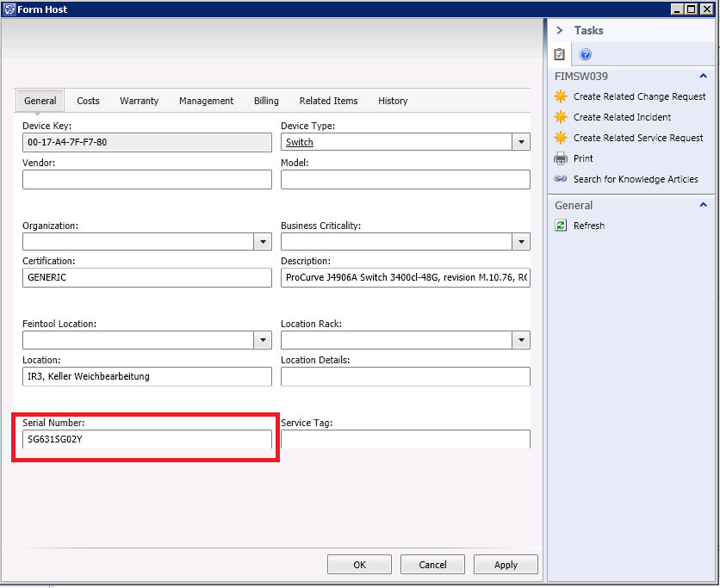
Task: Collapse the FIMSW039 task group
Action: click(703, 77)
